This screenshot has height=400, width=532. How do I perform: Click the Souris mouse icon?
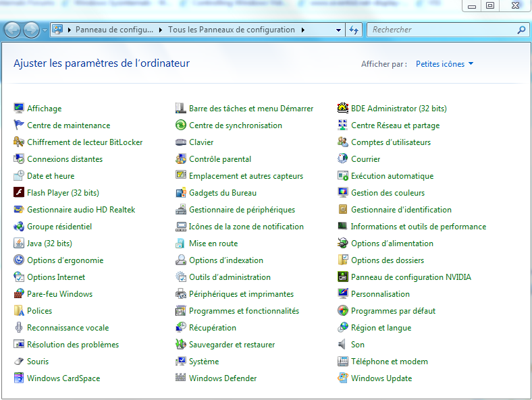19,362
